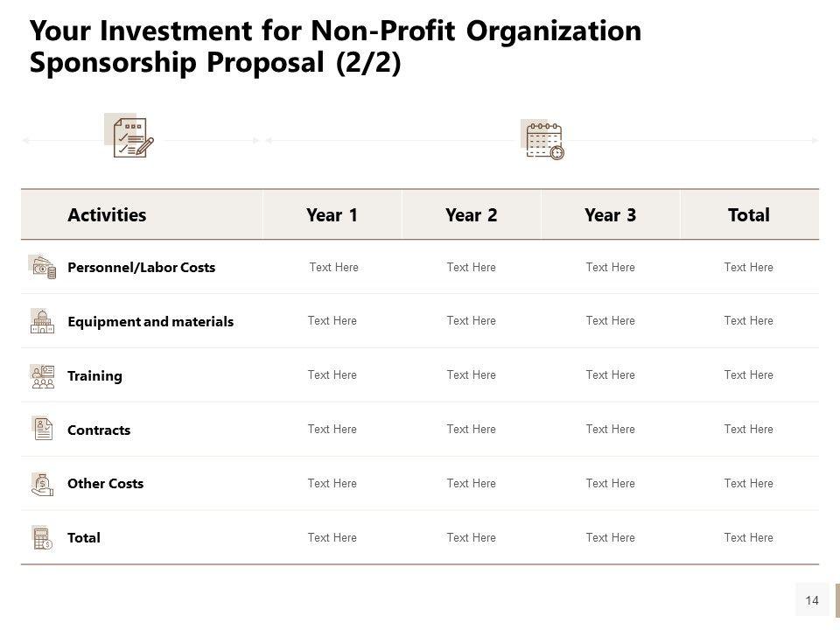Viewport: 840px width, 630px height.
Task: Click the calendar clock icon above the years
Action: coord(542,140)
